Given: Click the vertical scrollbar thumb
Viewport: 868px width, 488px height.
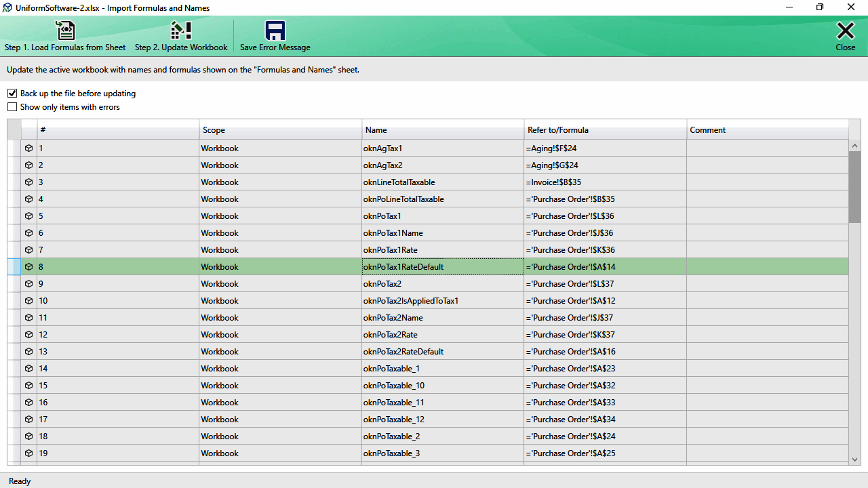Looking at the screenshot, I should tap(854, 187).
